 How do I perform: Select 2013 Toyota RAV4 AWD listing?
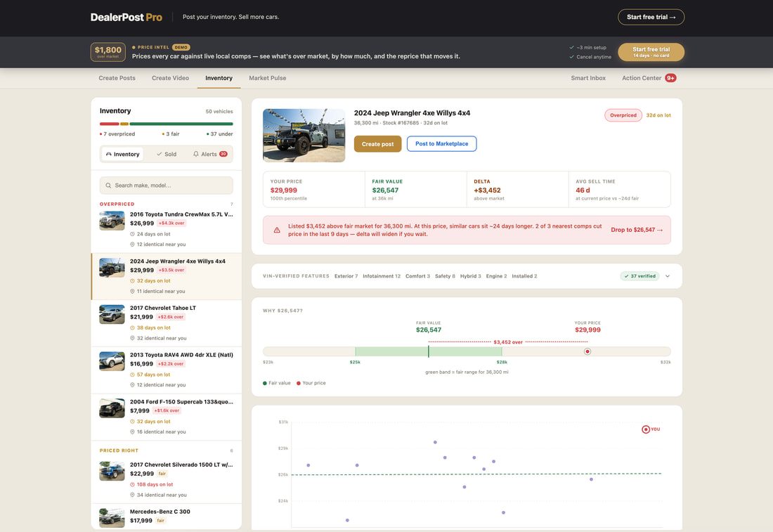click(166, 370)
